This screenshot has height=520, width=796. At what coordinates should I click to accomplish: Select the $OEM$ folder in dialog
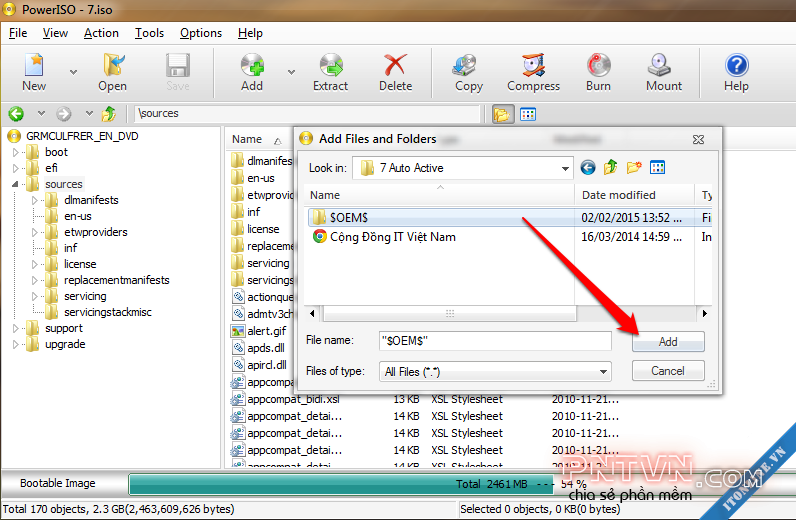pyautogui.click(x=348, y=218)
